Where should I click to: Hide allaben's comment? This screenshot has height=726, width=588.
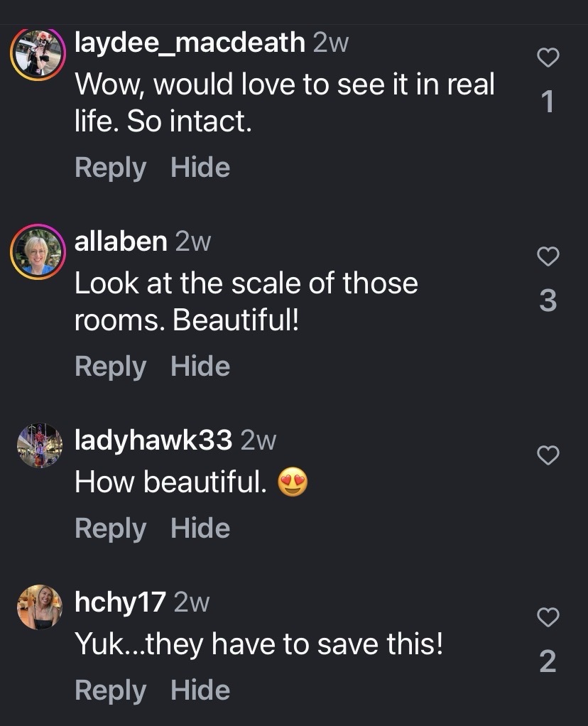200,367
